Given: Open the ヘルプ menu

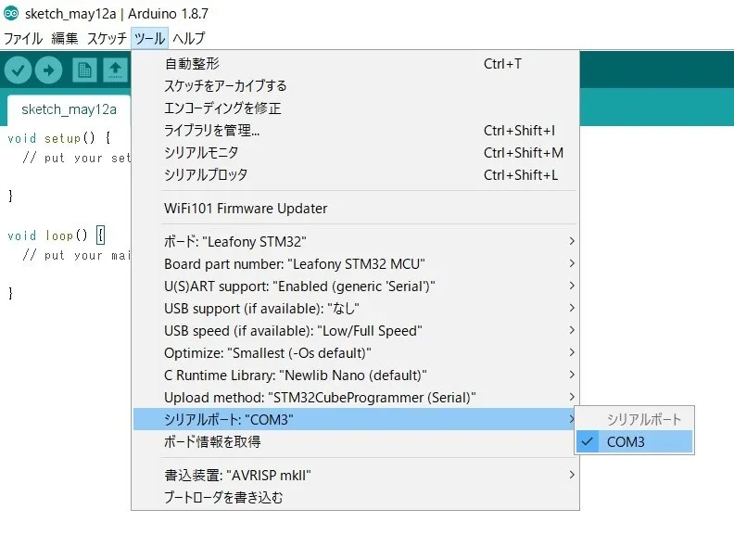Looking at the screenshot, I should point(188,39).
